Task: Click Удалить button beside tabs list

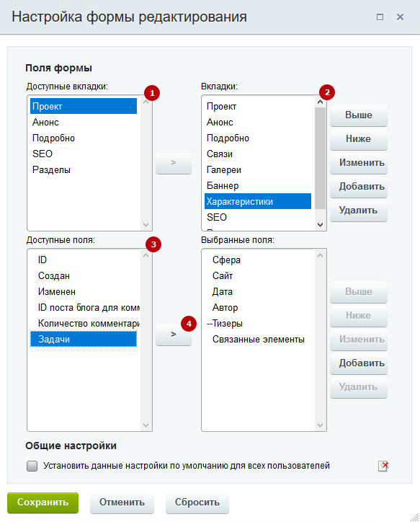Action: click(359, 211)
